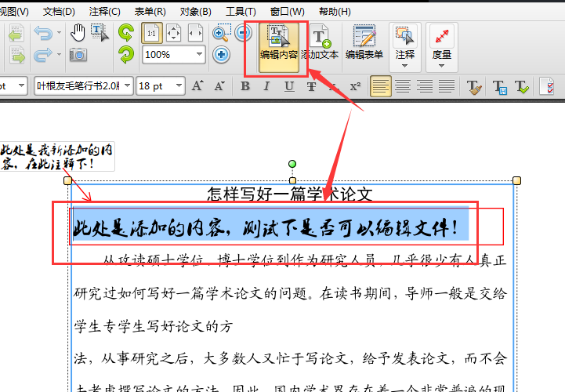Viewport: 565px width, 392px height.
Task: Click the green rotation handle above the text block
Action: pos(292,164)
